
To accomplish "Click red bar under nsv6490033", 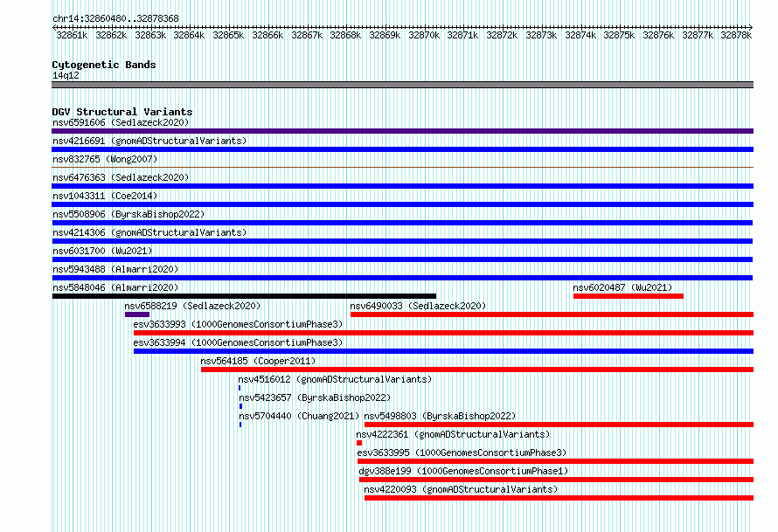I will 552,314.
